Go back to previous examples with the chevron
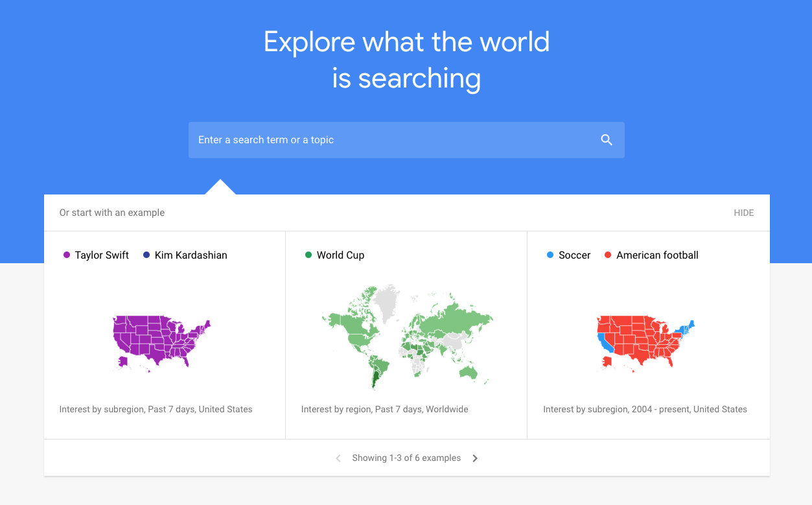 click(x=338, y=458)
